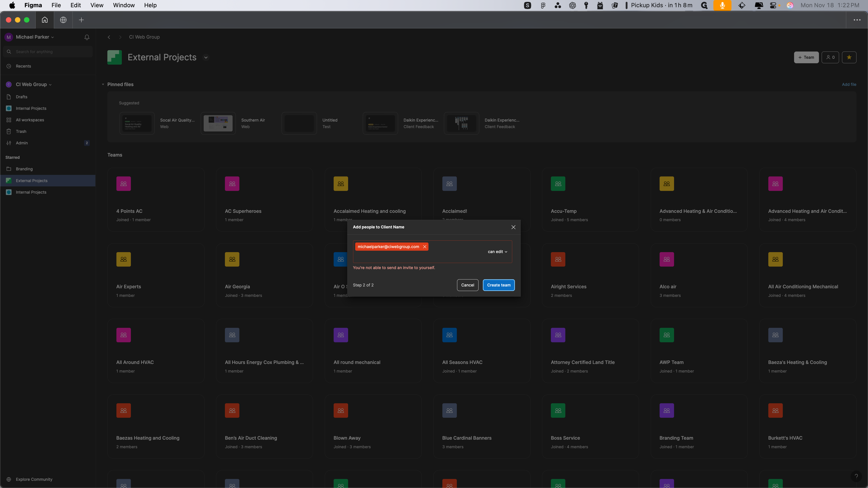Click the microphone icon in menu bar
Viewport: 868px width, 488px height.
coord(722,5)
